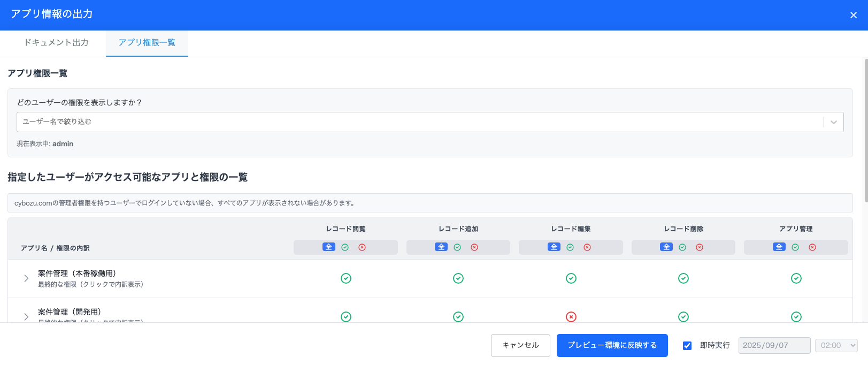The width and height of the screenshot is (868, 372).
Task: Click レコード閲覧 check icon for 案件管理（本番稼働用）
Action: point(346,278)
